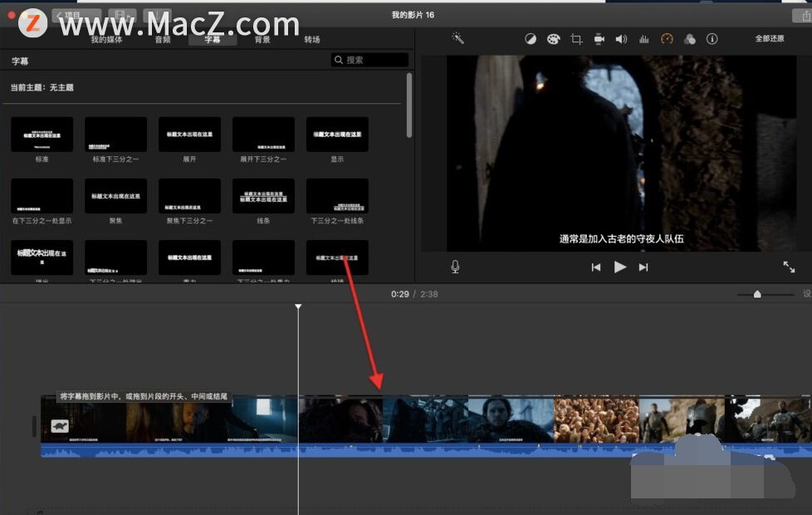
Task: Select the 字幕 tab
Action: (213, 39)
